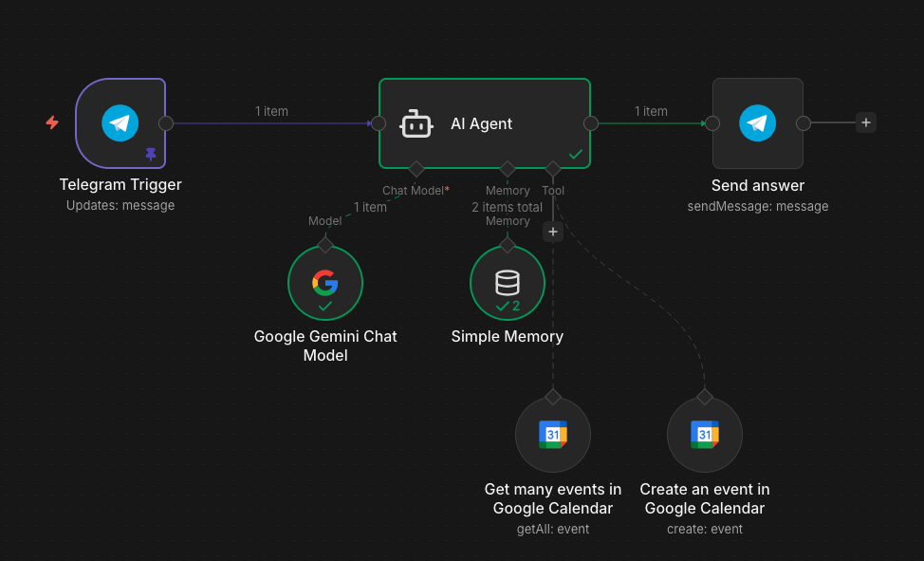924x561 pixels.
Task: Click the checkmark under the Google logo
Action: click(325, 307)
